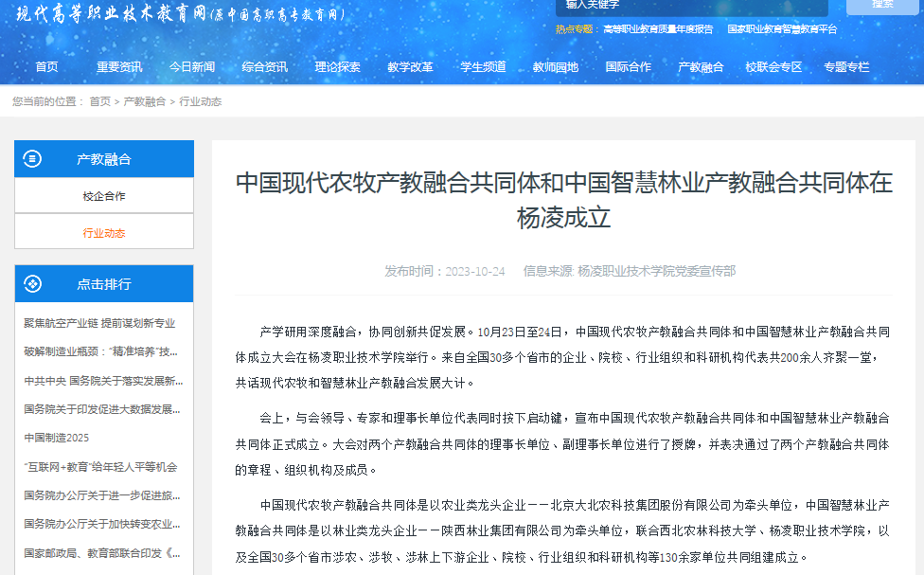
Task: Click 首页 in the breadcrumb trail
Action: [x=99, y=101]
